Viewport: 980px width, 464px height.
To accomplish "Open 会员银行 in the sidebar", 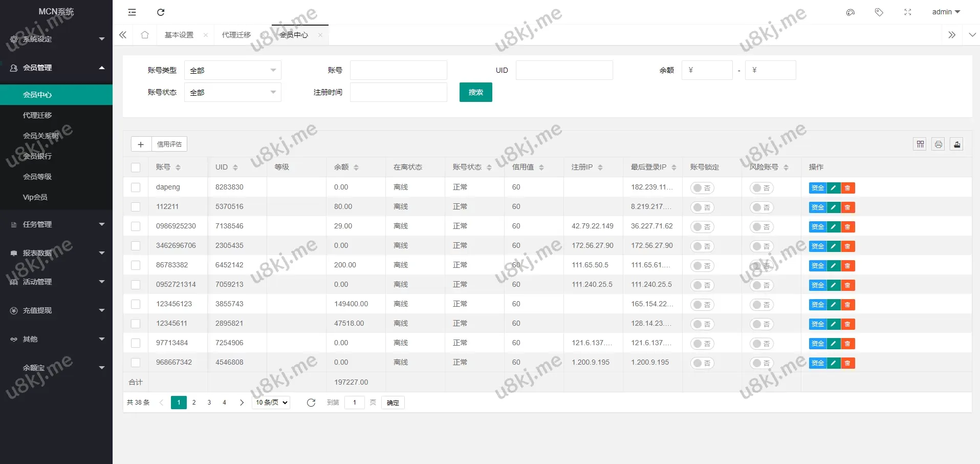I will click(37, 156).
